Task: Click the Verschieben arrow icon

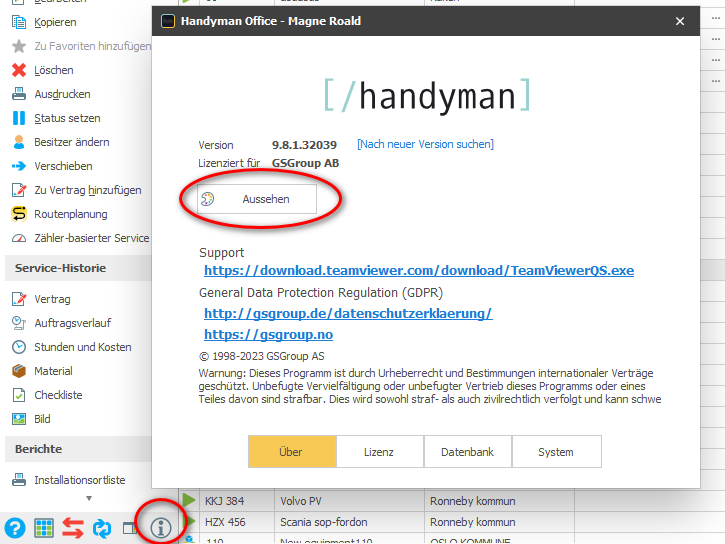Action: click(19, 166)
